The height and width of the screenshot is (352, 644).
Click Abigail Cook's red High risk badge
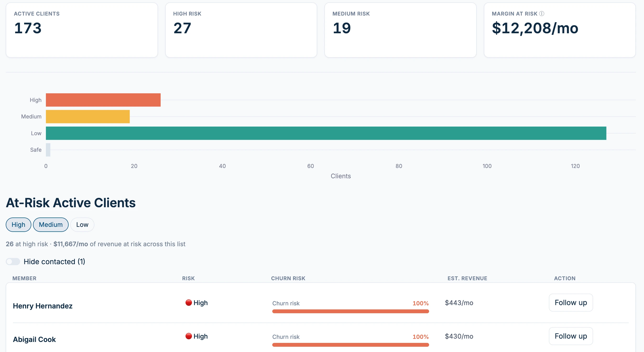[x=196, y=336]
